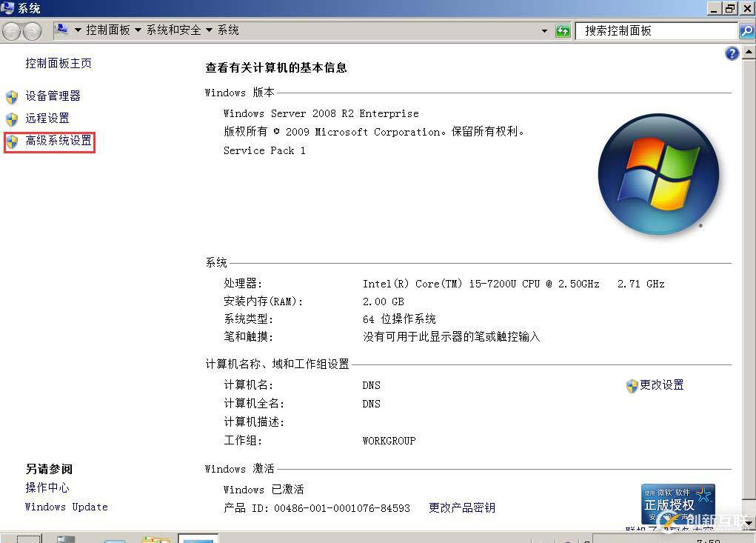The height and width of the screenshot is (543, 756).
Task: Focus the 搜索控制面板 search field
Action: click(x=657, y=31)
